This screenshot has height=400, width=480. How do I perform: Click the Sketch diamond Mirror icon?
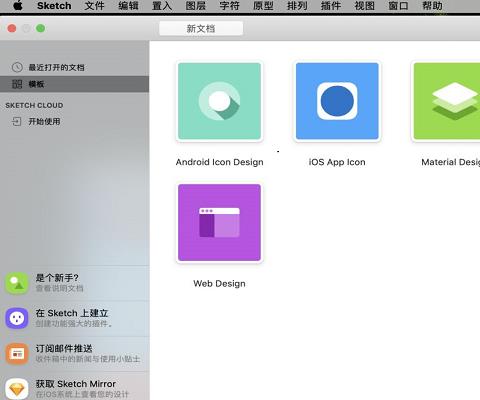pyautogui.click(x=17, y=389)
